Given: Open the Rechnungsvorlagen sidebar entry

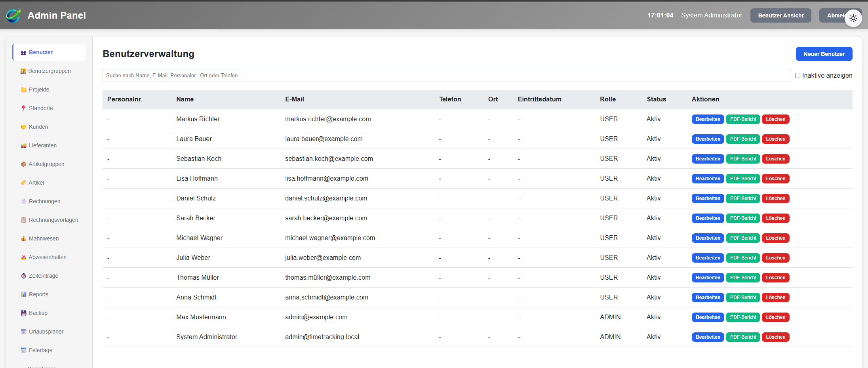Looking at the screenshot, I should [53, 220].
